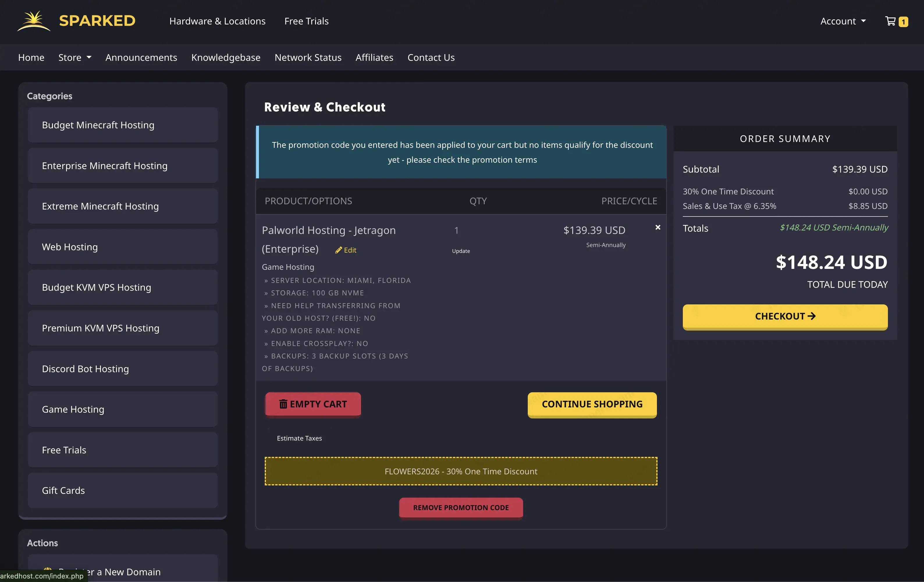
Task: Click the Empty Cart button
Action: [313, 404]
